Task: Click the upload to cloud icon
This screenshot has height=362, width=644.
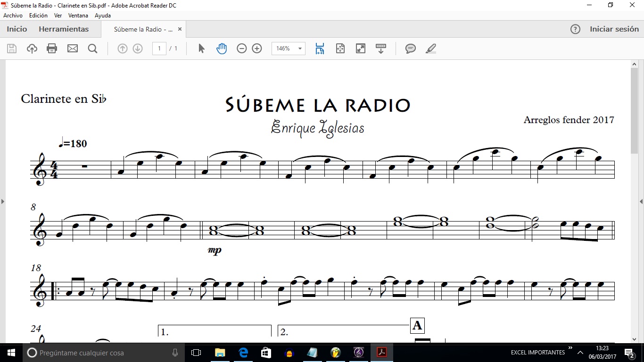Action: [32, 49]
